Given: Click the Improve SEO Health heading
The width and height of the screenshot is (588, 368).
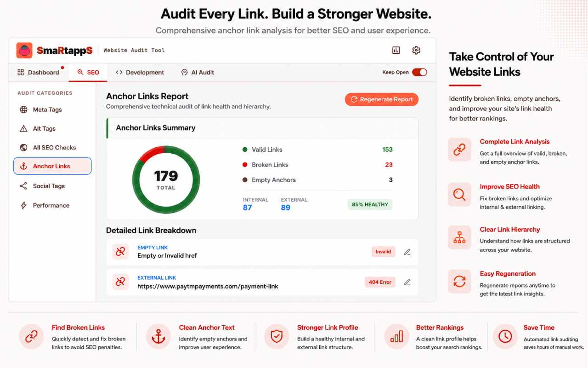Looking at the screenshot, I should tap(509, 186).
